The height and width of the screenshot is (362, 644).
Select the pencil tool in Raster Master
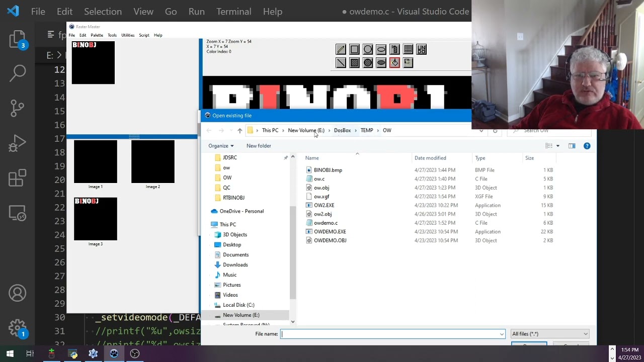tap(341, 49)
